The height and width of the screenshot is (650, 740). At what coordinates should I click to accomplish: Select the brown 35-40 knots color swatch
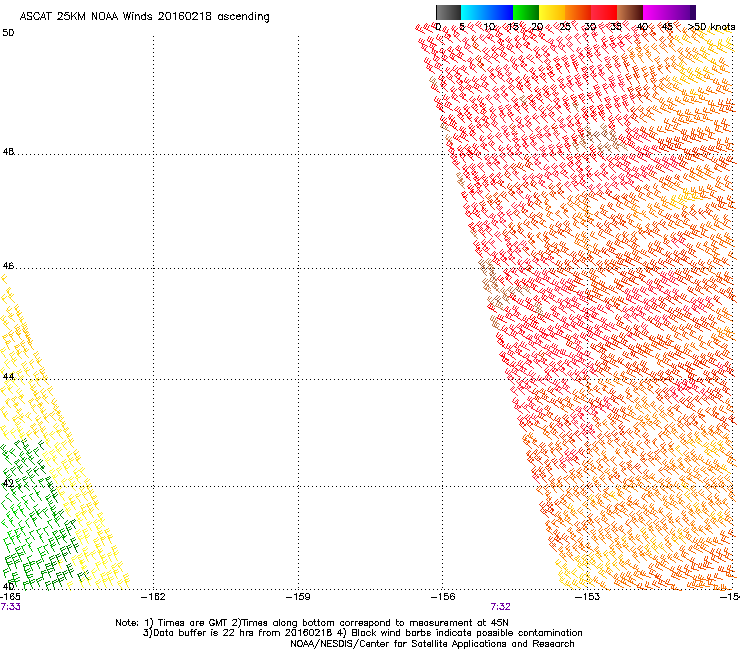(630, 12)
